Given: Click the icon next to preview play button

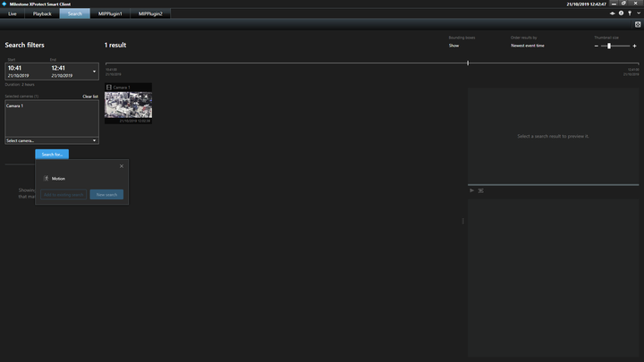Looking at the screenshot, I should click(480, 190).
